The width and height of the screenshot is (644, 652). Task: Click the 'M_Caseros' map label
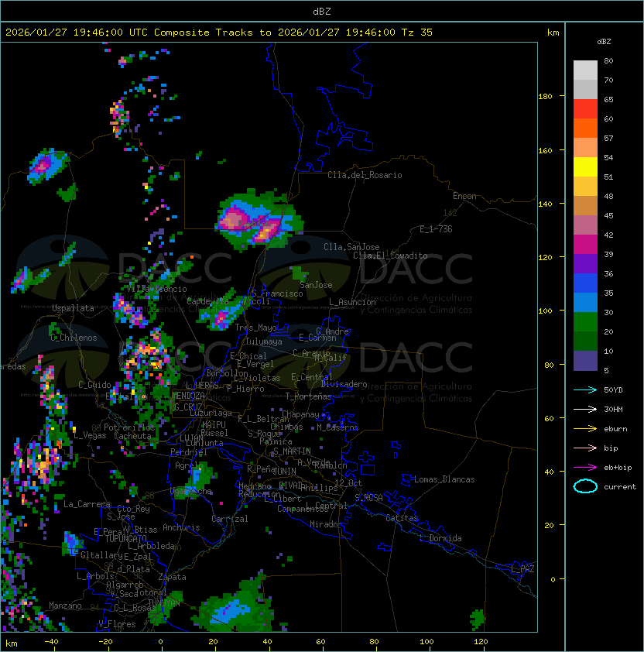point(337,427)
